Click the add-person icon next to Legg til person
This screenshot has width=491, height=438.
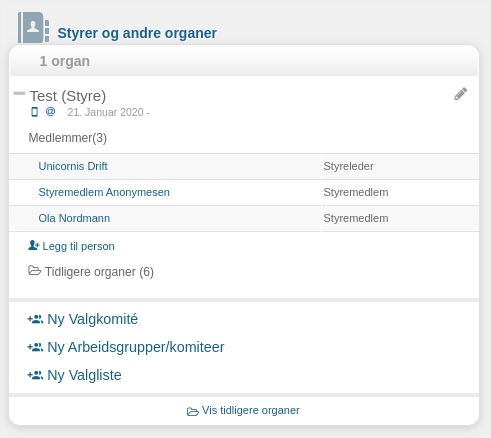(34, 245)
